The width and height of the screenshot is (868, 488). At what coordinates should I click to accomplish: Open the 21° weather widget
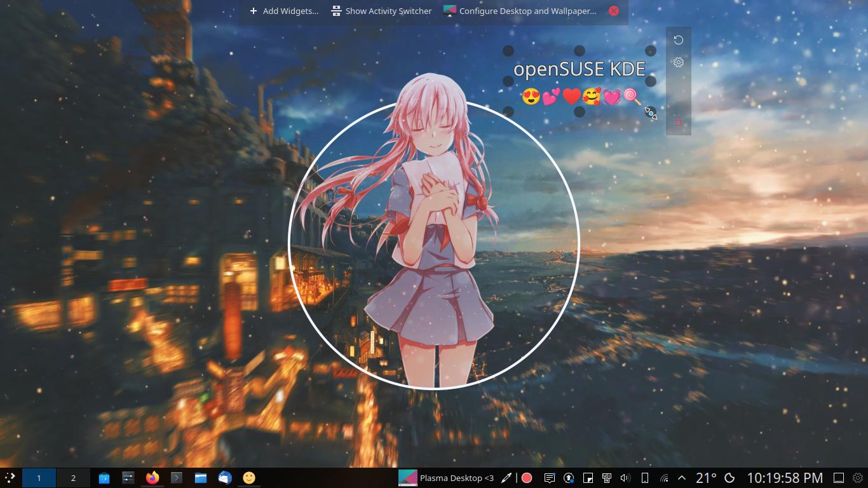coord(707,478)
